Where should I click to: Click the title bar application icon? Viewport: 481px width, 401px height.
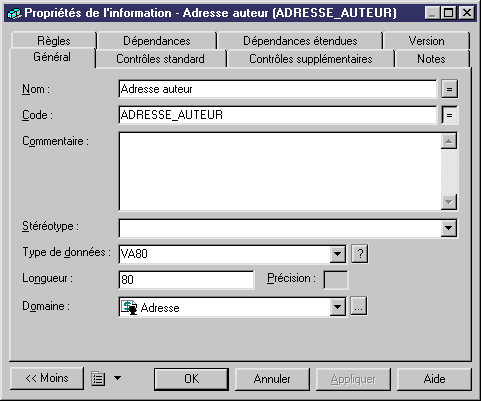(x=14, y=14)
